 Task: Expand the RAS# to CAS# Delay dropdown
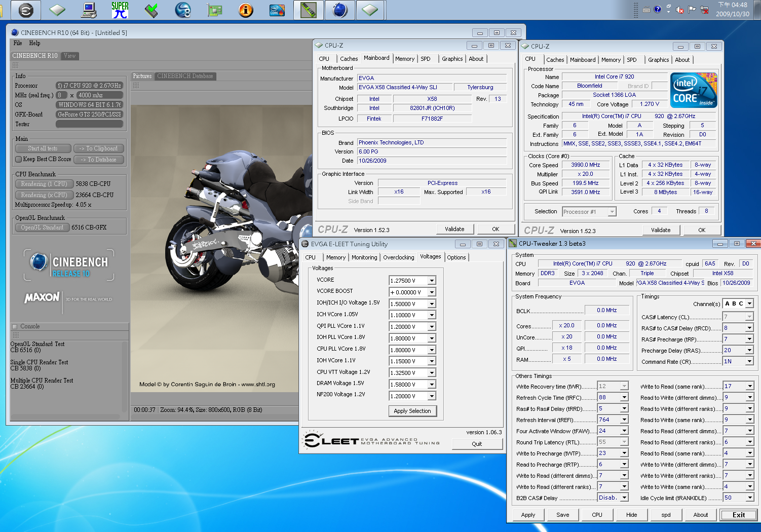[749, 328]
